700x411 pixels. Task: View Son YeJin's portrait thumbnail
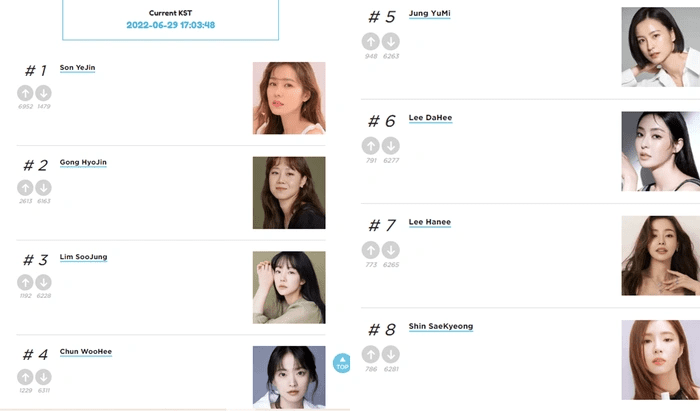pos(289,98)
